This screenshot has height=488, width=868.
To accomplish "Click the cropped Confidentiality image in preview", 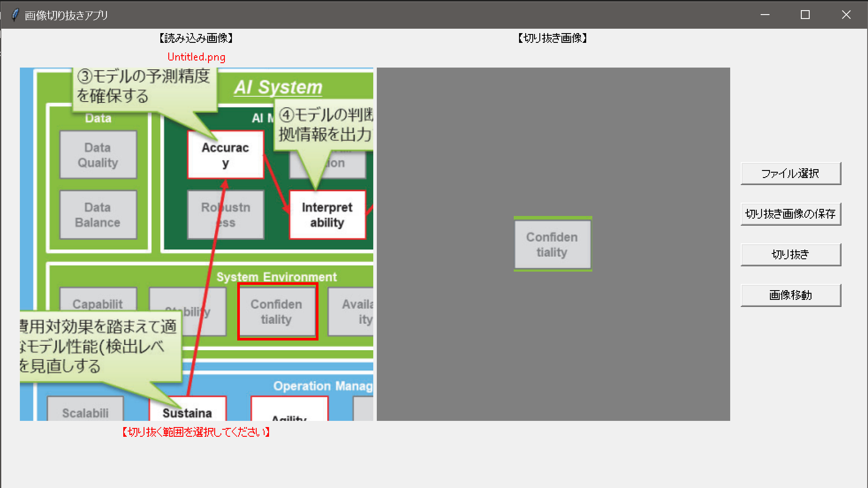I will click(x=553, y=244).
